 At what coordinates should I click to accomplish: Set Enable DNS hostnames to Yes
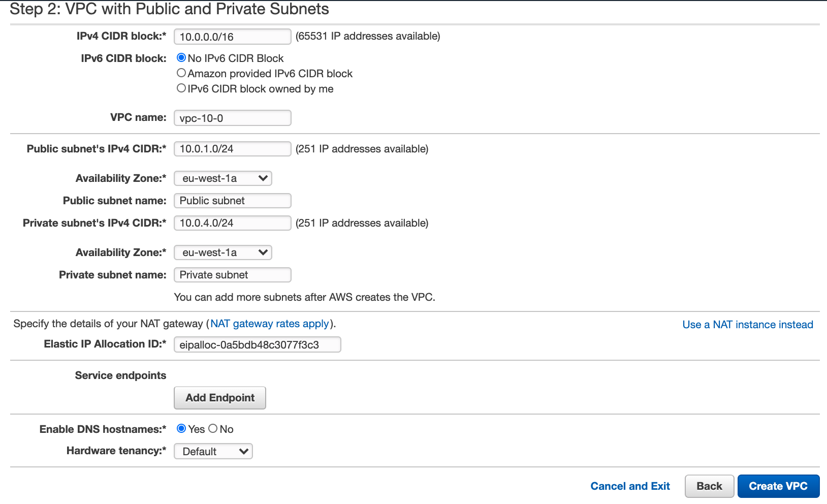(181, 429)
